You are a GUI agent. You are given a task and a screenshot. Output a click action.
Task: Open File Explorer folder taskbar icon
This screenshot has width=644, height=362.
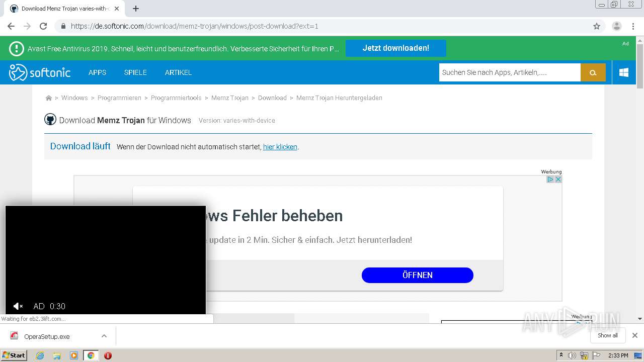57,355
